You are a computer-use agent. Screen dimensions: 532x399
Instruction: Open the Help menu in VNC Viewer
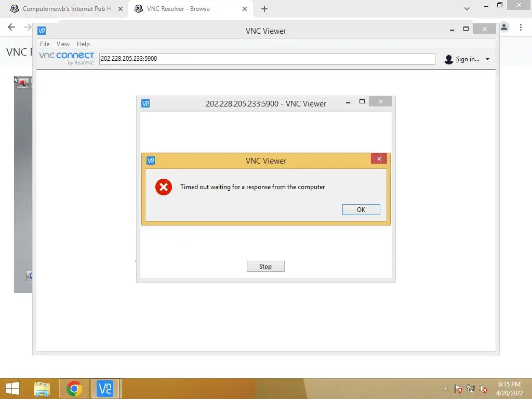[83, 44]
